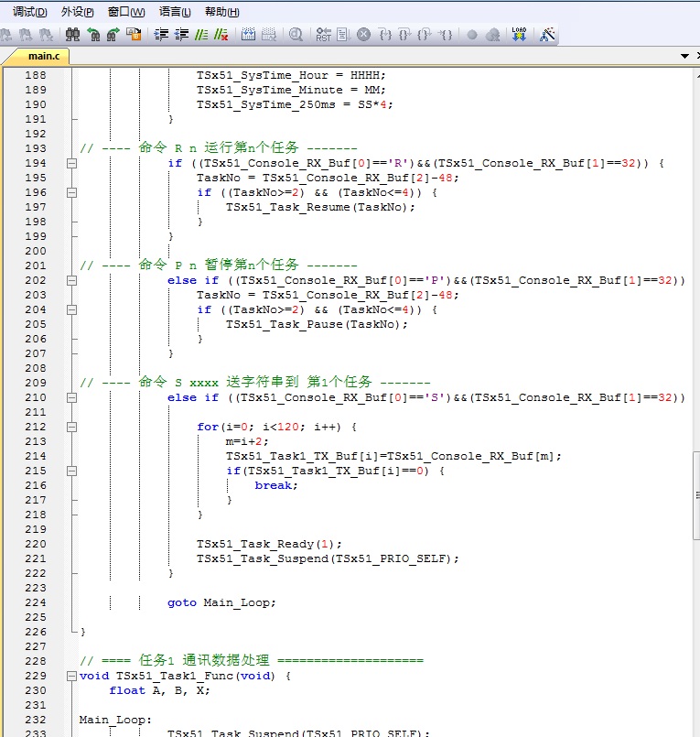Open the 帮助(H) menu
This screenshot has height=737, width=700.
[x=221, y=12]
